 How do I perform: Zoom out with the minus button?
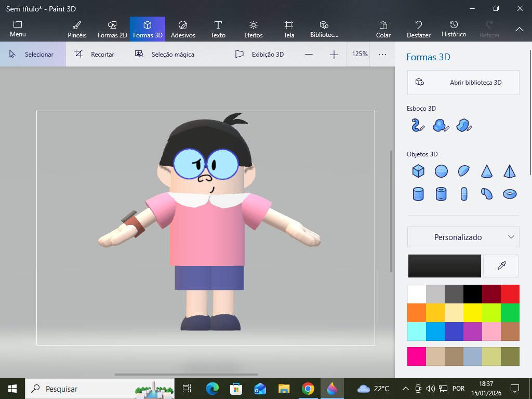pyautogui.click(x=309, y=54)
